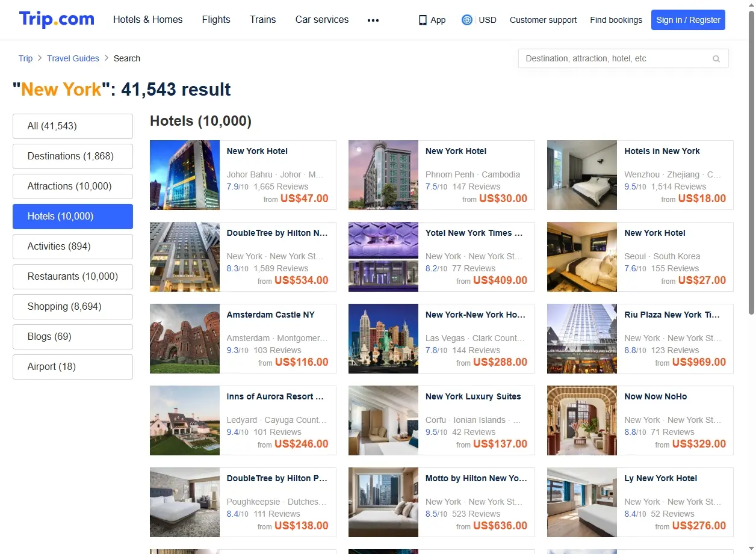Open Motto by Hilton thumbnail
This screenshot has width=756, height=554.
(383, 502)
